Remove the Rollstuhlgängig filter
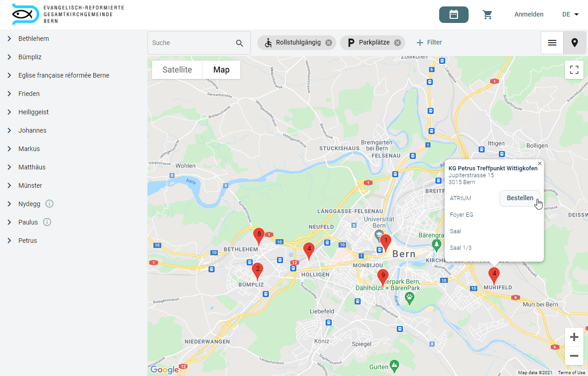The width and height of the screenshot is (588, 376). [x=328, y=42]
